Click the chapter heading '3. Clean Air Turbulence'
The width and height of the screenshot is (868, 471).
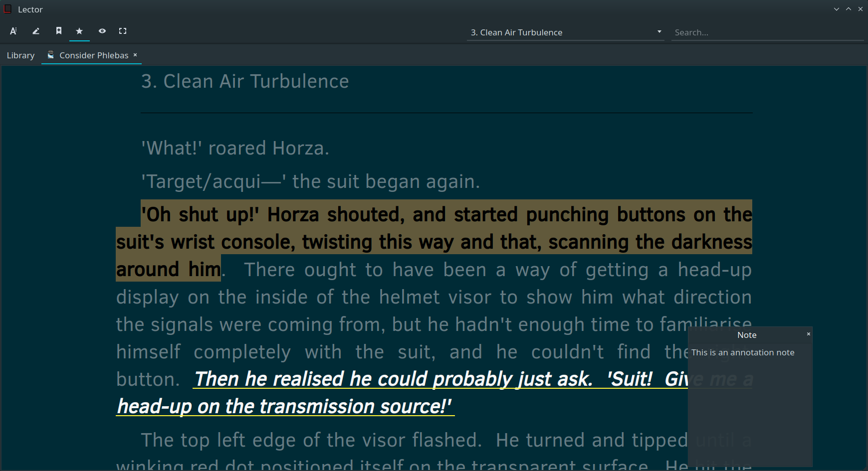[x=245, y=81]
